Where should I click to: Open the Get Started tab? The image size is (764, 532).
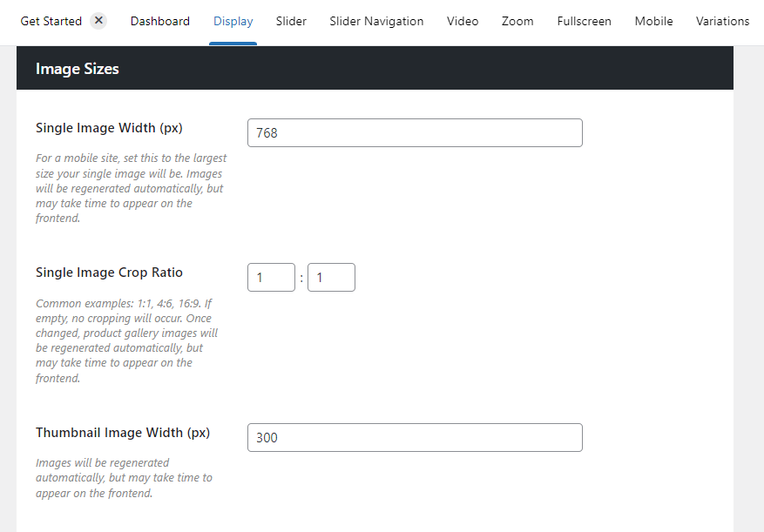coord(51,21)
